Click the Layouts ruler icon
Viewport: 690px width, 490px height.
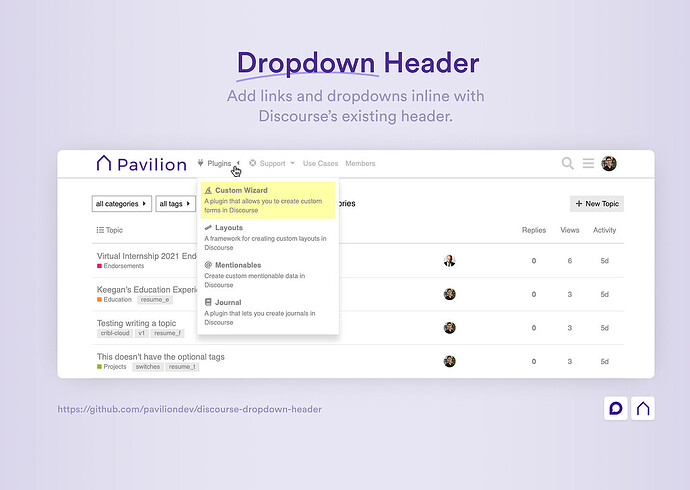click(208, 227)
